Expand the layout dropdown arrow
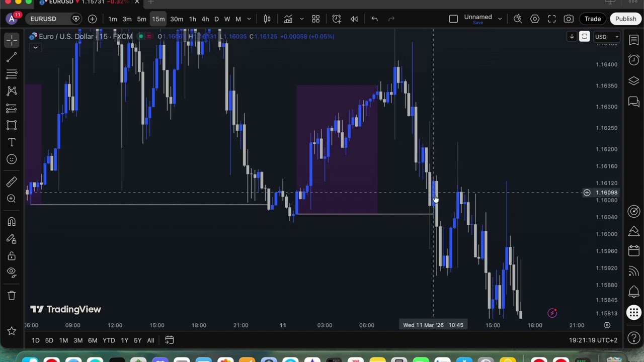The height and width of the screenshot is (362, 644). pos(500,19)
